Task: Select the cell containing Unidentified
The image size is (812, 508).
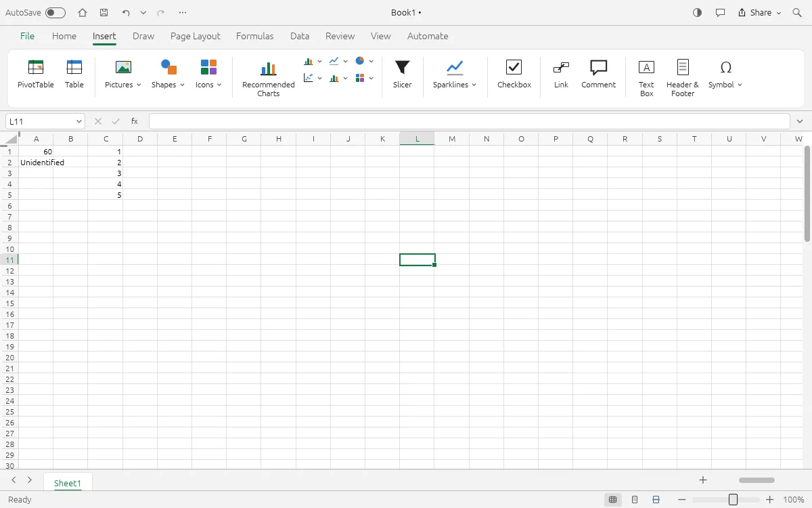Action: click(x=36, y=163)
